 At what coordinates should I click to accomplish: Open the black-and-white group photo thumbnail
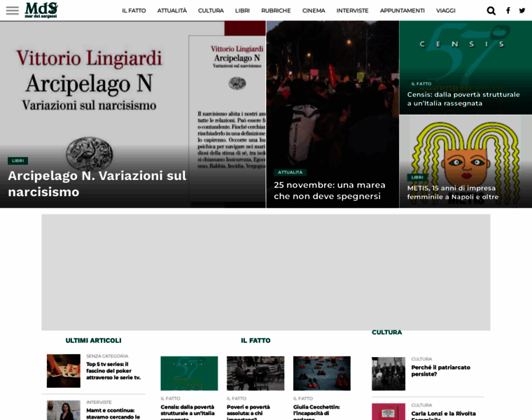tap(388, 374)
